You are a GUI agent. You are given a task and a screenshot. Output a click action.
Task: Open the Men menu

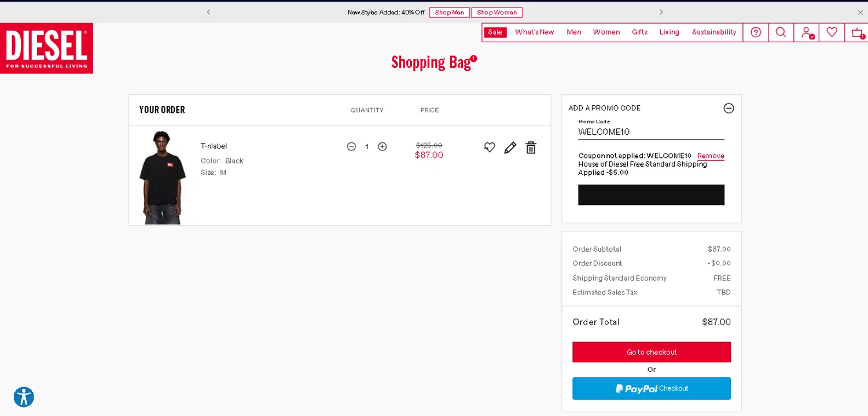point(573,32)
